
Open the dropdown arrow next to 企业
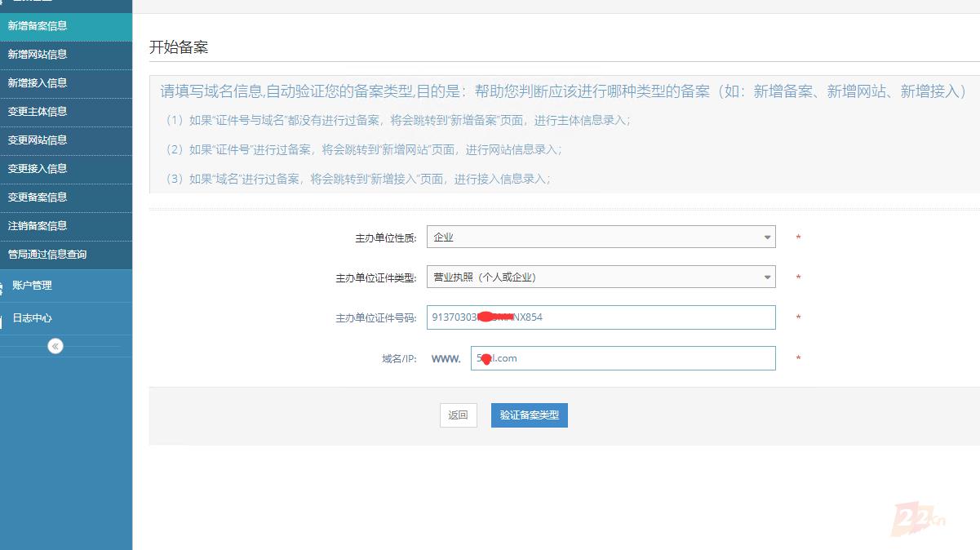tap(766, 236)
